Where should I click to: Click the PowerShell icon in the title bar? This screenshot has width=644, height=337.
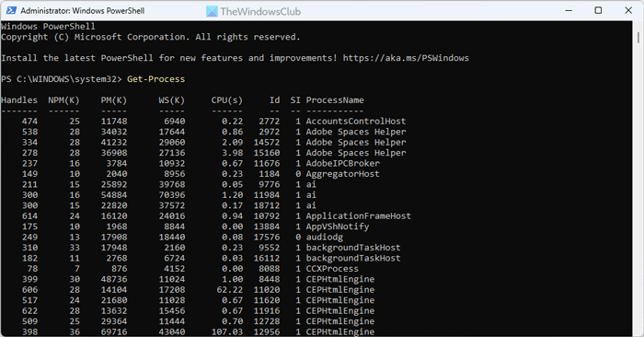(x=11, y=10)
